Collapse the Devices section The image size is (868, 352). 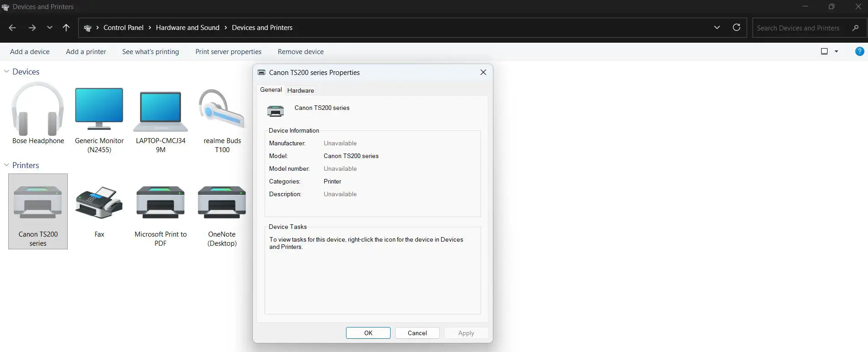[x=7, y=72]
